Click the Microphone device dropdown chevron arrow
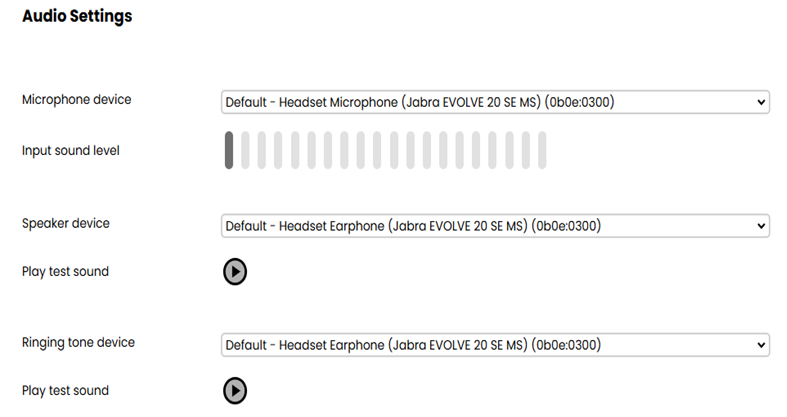 pos(761,102)
